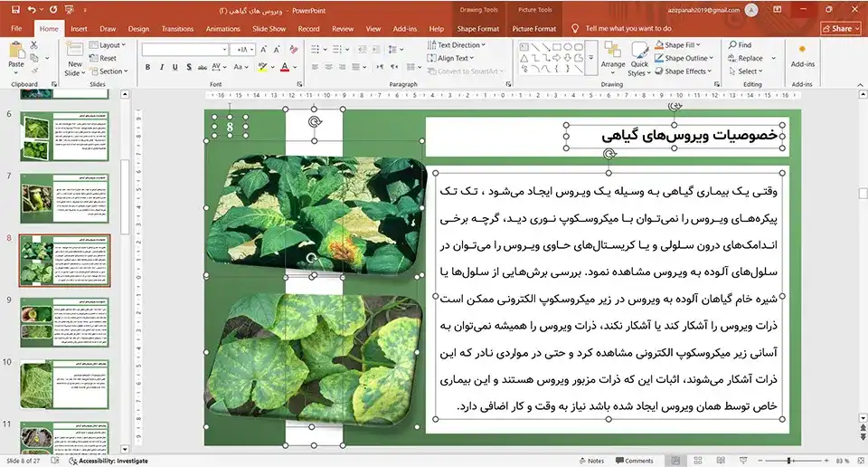Open Reading View from status bar
Viewport: 868px width, 467px height.
[721, 461]
